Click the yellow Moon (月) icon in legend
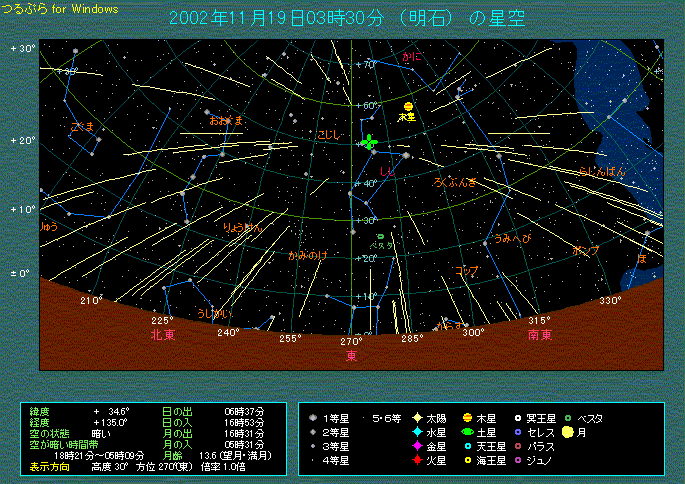The height and width of the screenshot is (484, 685). coord(567,432)
